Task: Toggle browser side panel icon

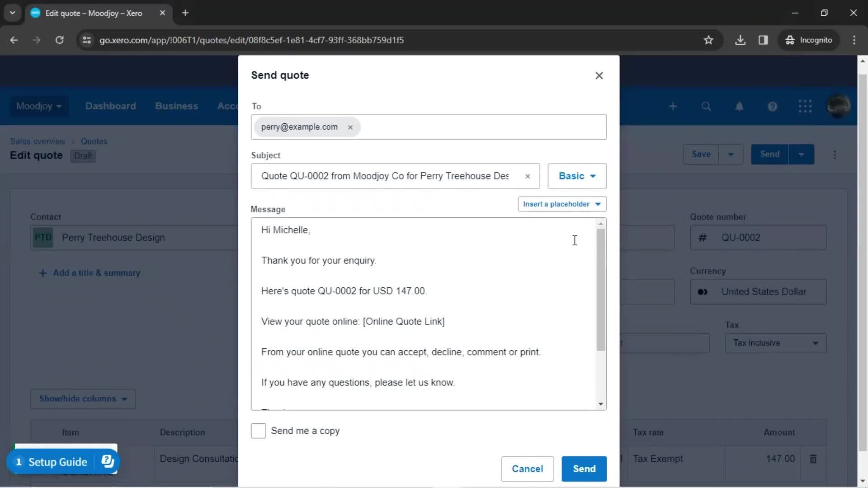Action: pyautogui.click(x=763, y=40)
